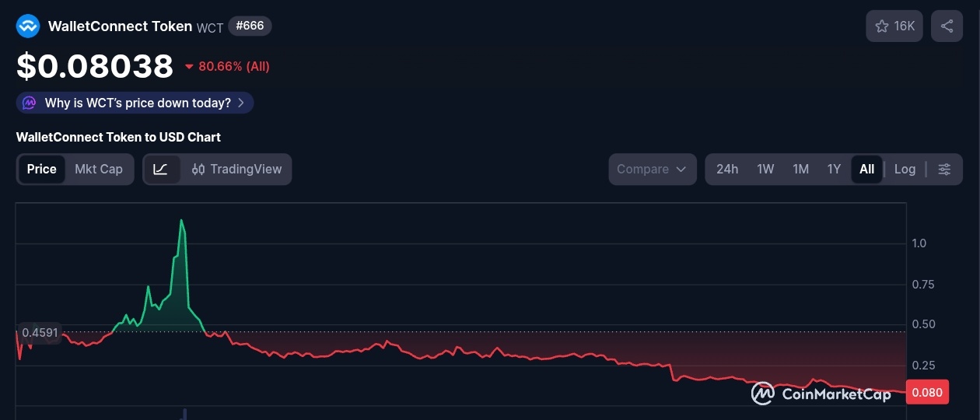The height and width of the screenshot is (420, 980).
Task: Select the 24h time range tab
Action: coord(727,170)
